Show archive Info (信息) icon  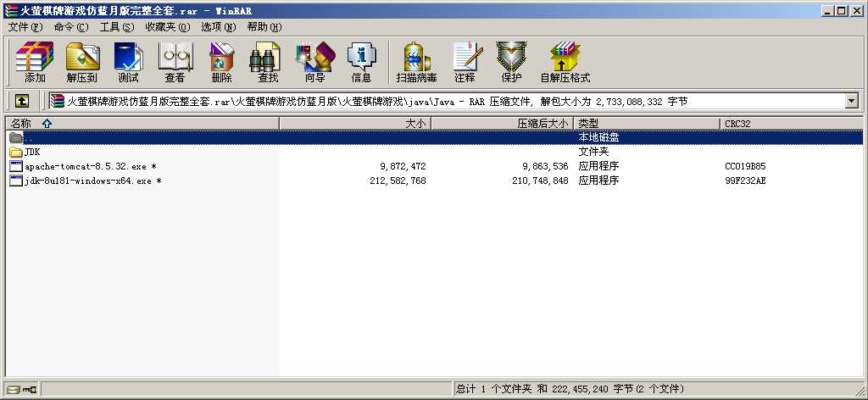(x=361, y=62)
